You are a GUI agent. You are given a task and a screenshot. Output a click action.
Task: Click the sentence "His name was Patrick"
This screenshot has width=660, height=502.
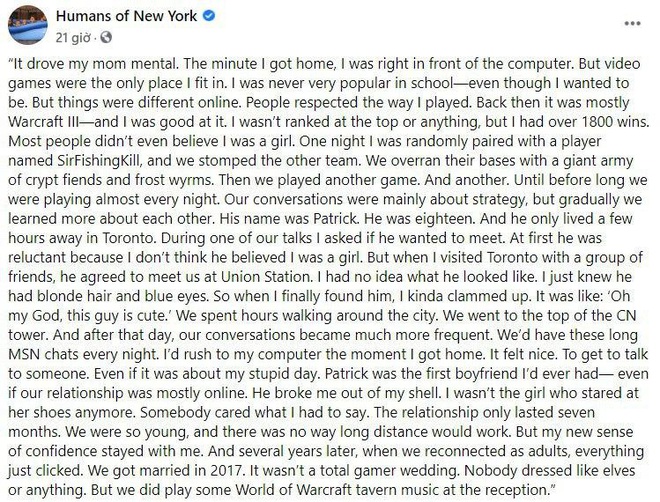click(x=290, y=219)
